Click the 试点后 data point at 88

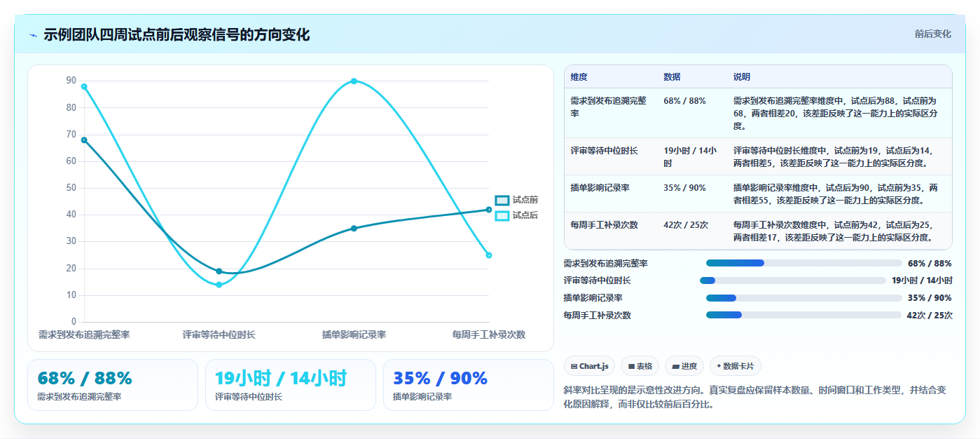coord(84,86)
